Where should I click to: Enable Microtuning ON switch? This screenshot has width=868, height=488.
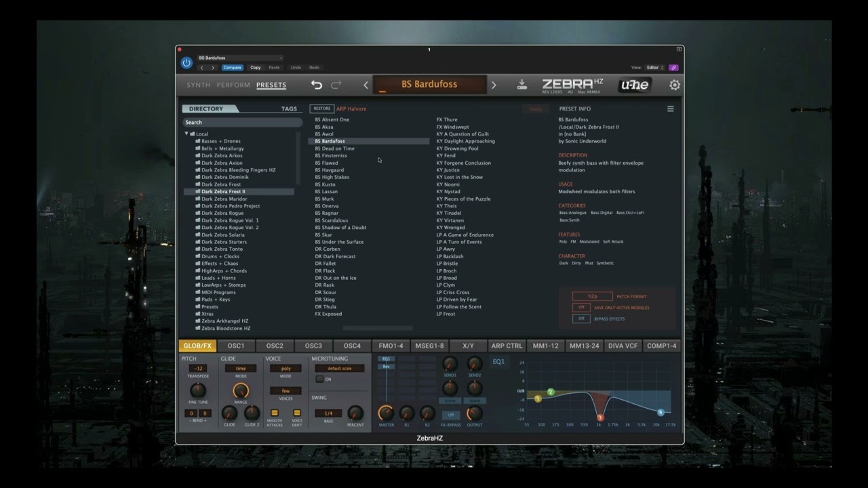319,379
